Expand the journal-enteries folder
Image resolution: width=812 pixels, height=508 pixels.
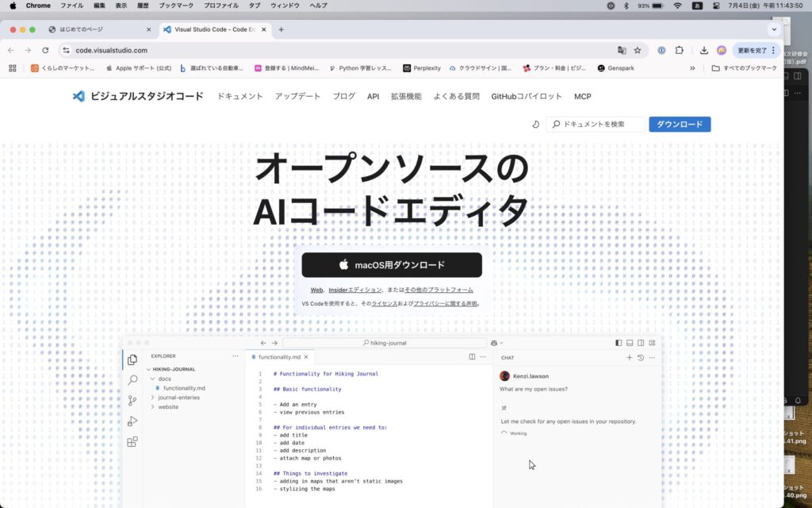click(x=153, y=398)
